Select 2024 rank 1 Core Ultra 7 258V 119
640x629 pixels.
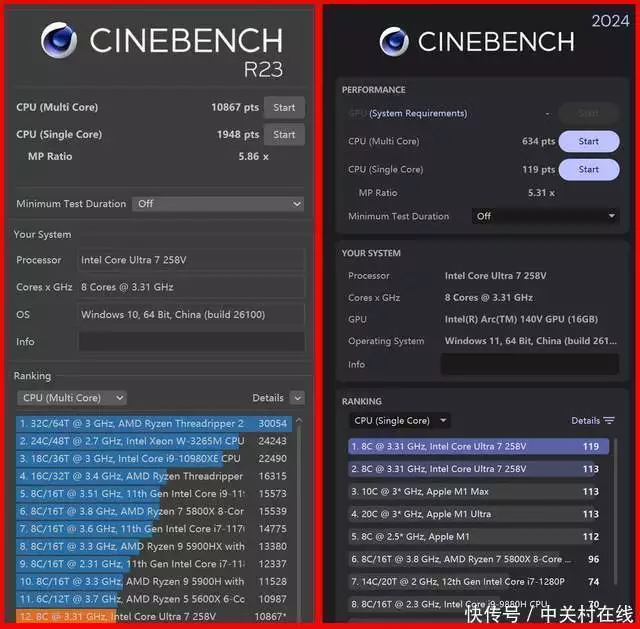478,447
